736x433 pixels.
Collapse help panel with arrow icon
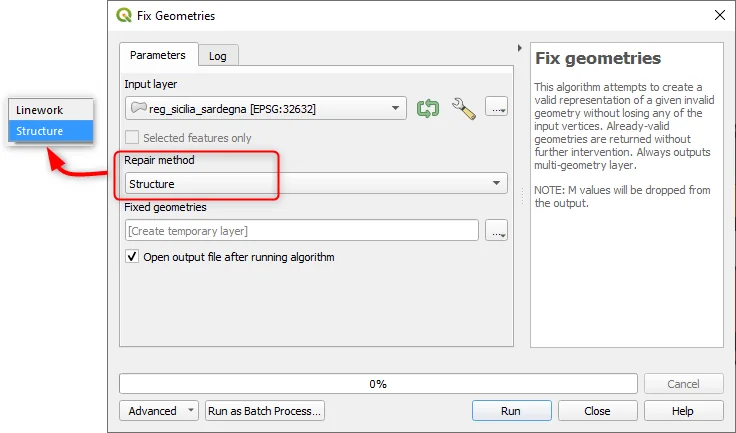pyautogui.click(x=519, y=48)
